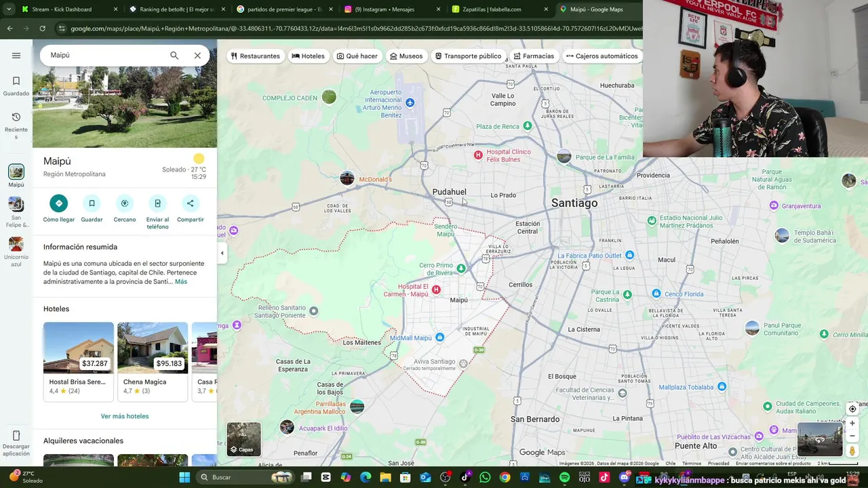Viewport: 868px width, 488px height.
Task: Open Chena Magica hotel card
Action: (x=153, y=361)
